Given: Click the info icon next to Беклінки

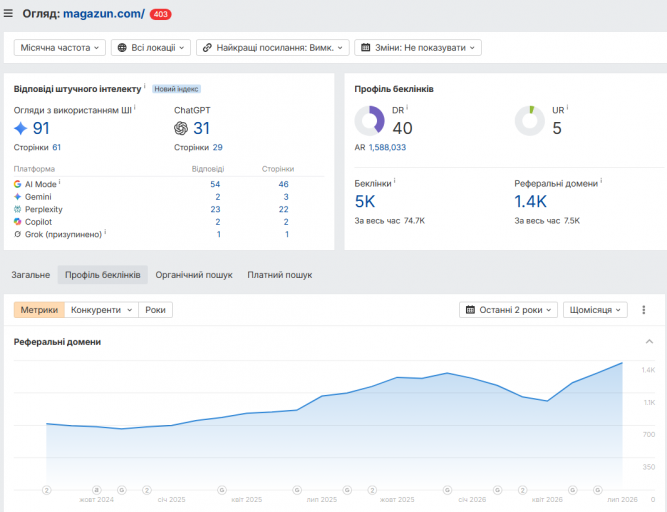Looking at the screenshot, I should (x=395, y=181).
